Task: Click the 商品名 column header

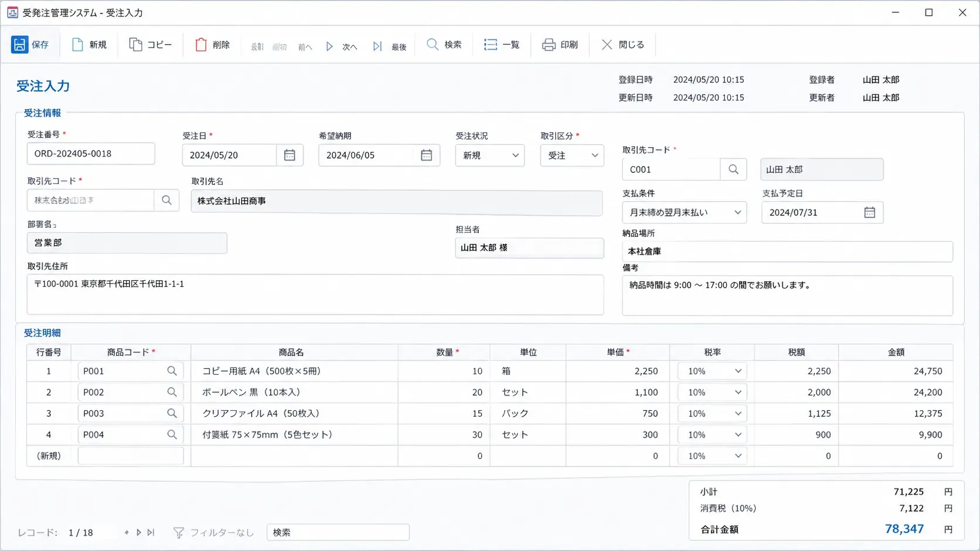Action: [x=294, y=352]
